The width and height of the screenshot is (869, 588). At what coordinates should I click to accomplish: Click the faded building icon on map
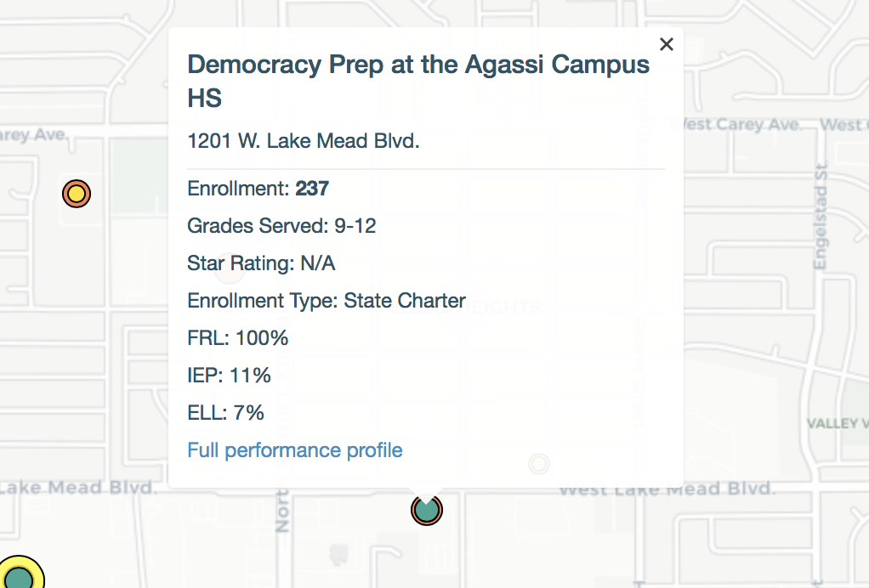coord(338,554)
